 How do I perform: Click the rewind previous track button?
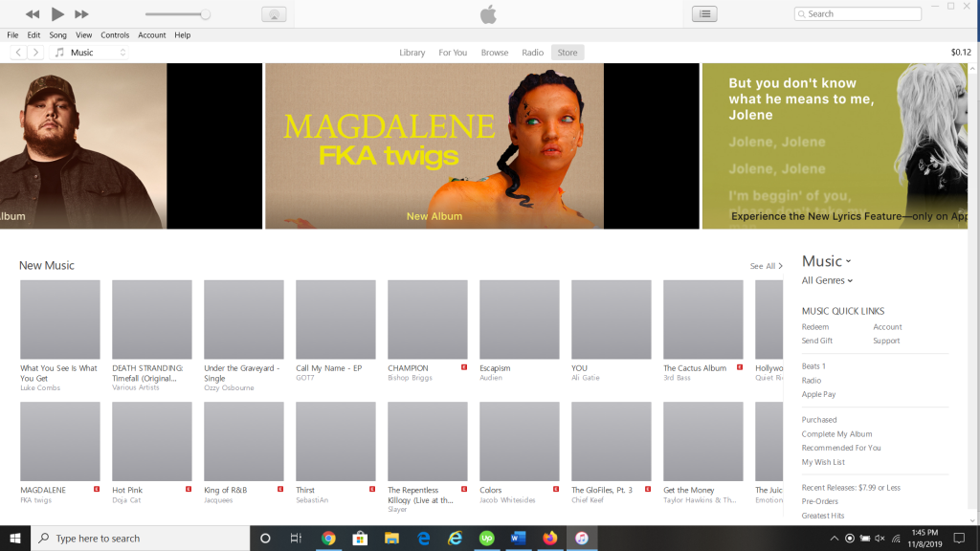coord(33,13)
